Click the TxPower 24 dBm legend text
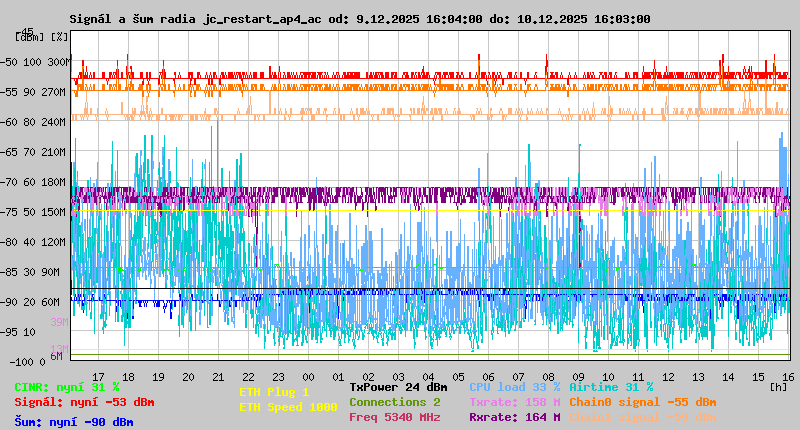The width and height of the screenshot is (800, 430). coord(398,387)
